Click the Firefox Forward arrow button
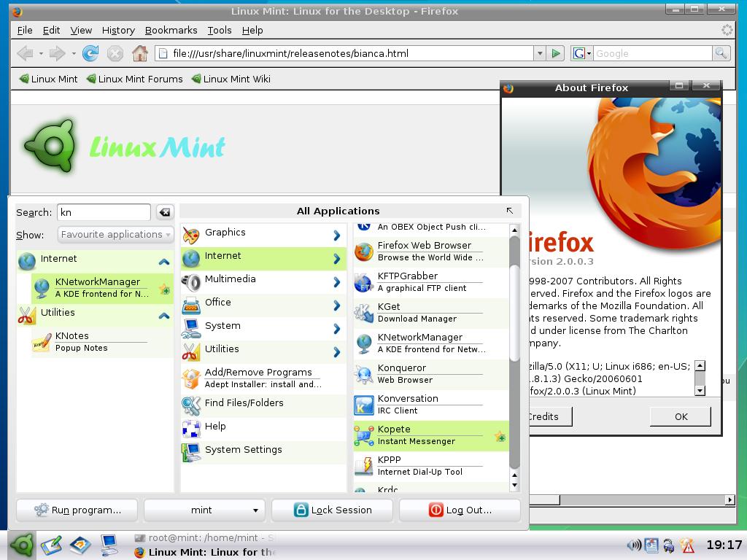The image size is (747, 560). point(57,53)
